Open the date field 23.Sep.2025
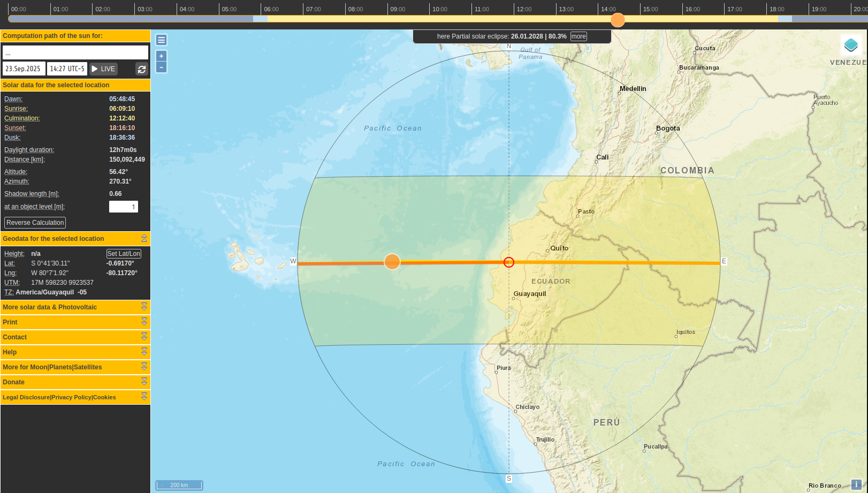This screenshot has height=493, width=868. (x=24, y=69)
